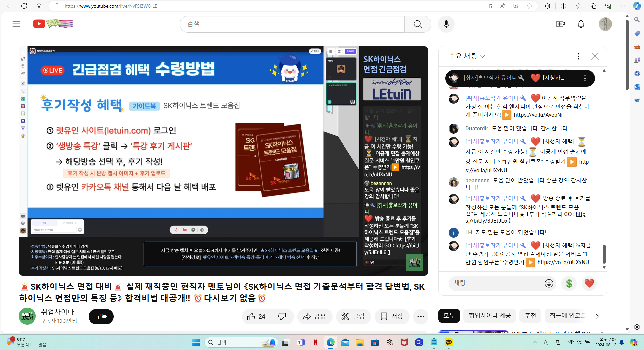The image size is (644, 350).
Task: Open more actions menu beside 저장
Action: coord(420,316)
